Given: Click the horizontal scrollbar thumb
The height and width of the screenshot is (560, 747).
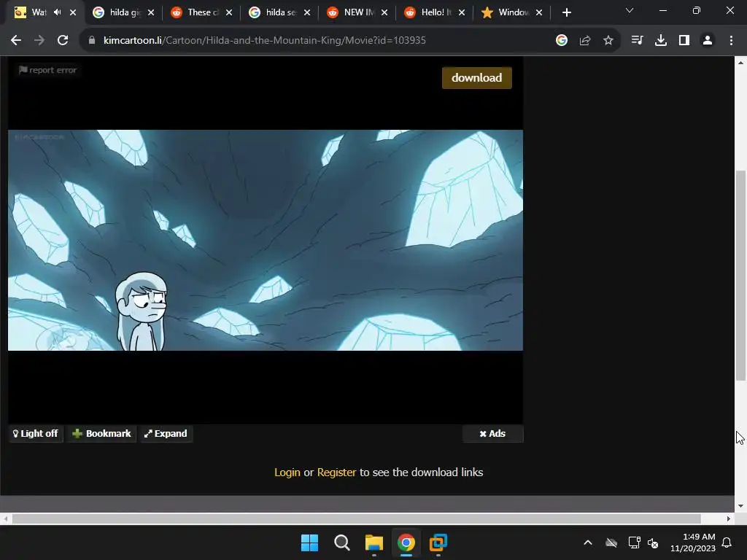Looking at the screenshot, I should [x=356, y=518].
